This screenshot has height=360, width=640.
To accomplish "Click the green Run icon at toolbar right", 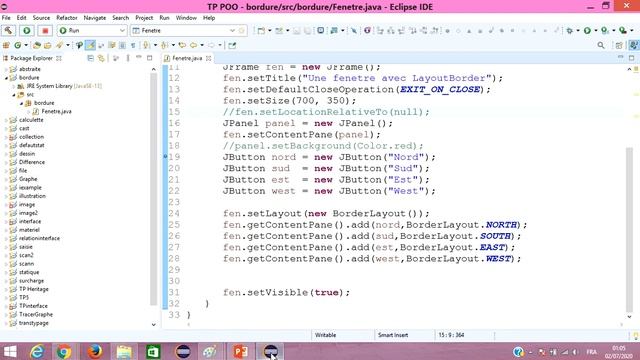I will tap(587, 31).
